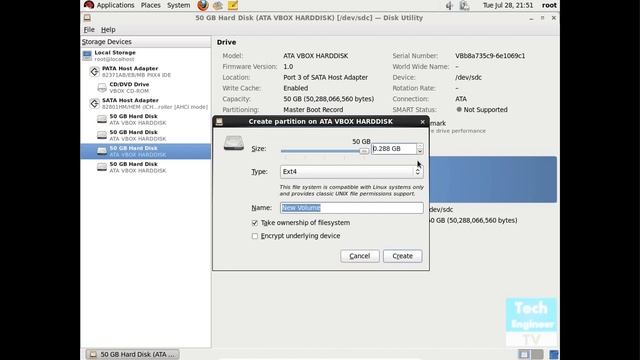Click the Local Storage computer icon

point(87,56)
